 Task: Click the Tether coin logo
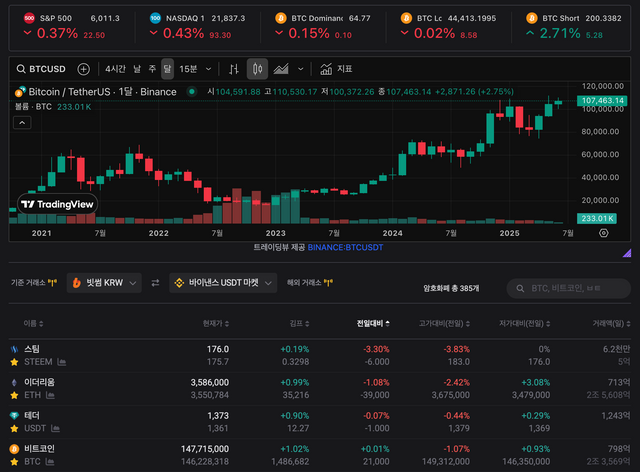[14, 416]
